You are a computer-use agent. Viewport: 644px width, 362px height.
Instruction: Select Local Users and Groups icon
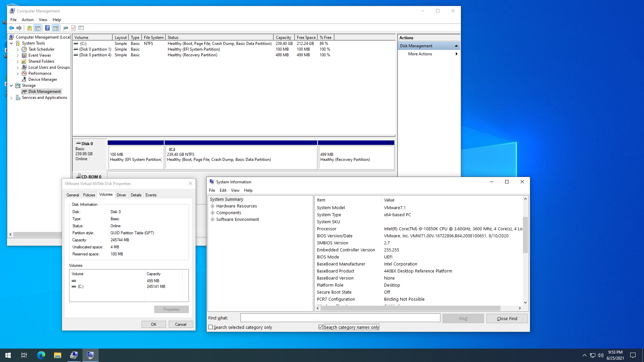pos(24,67)
